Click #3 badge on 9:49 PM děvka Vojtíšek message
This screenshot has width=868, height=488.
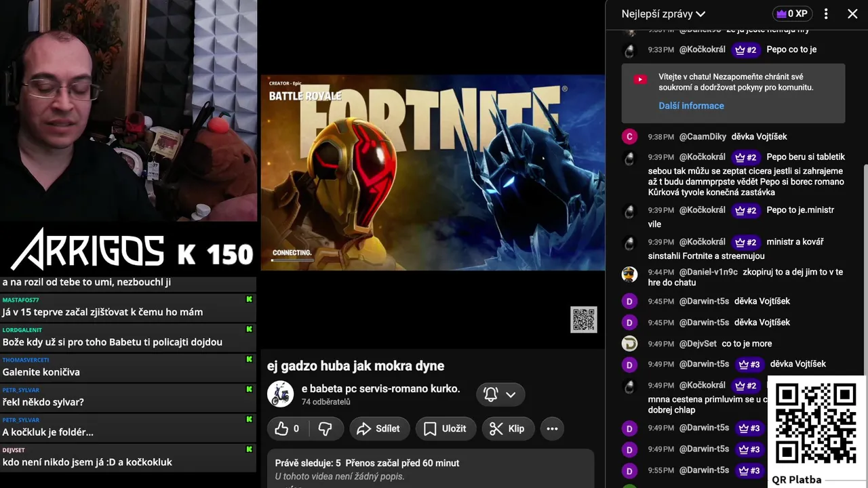pyautogui.click(x=749, y=365)
